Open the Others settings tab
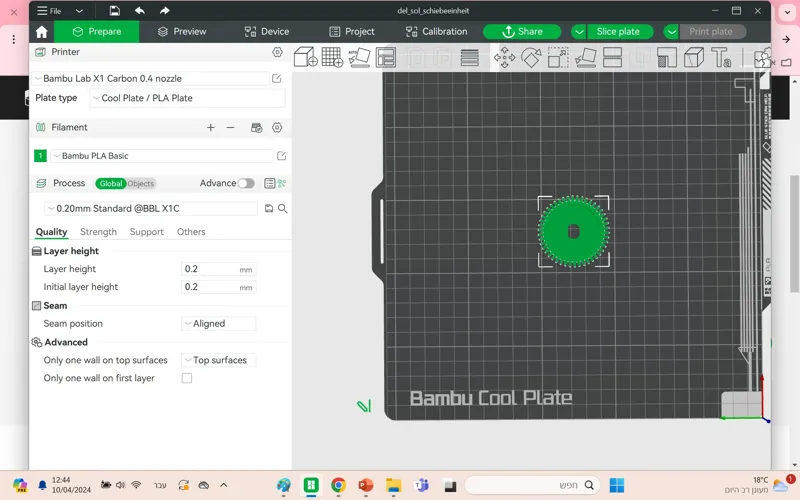This screenshot has width=800, height=500. (191, 232)
